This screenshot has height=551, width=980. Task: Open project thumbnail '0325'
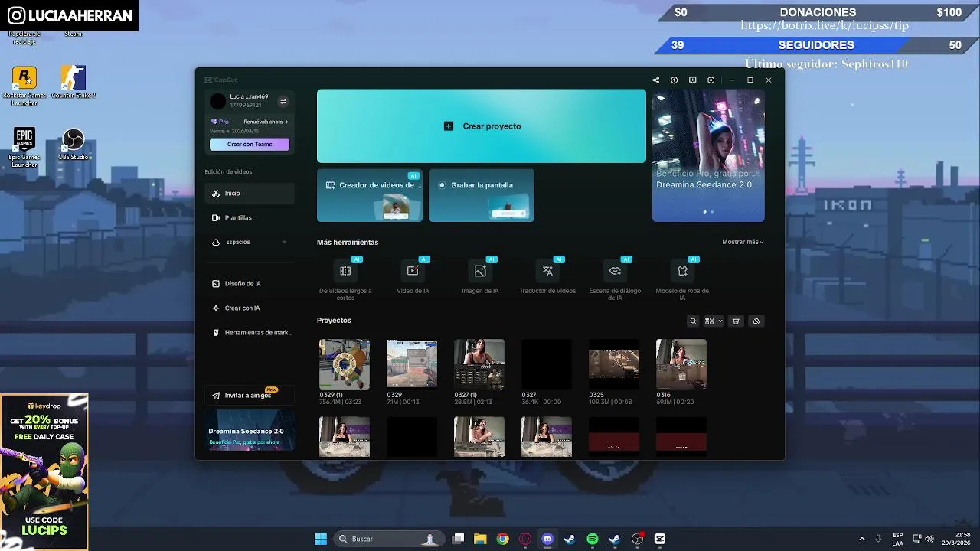(614, 364)
